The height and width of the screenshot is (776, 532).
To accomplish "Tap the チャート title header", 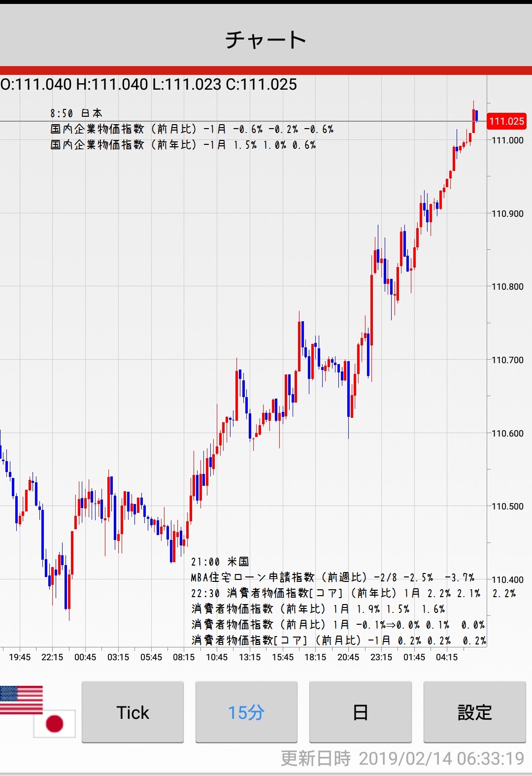I will click(266, 39).
